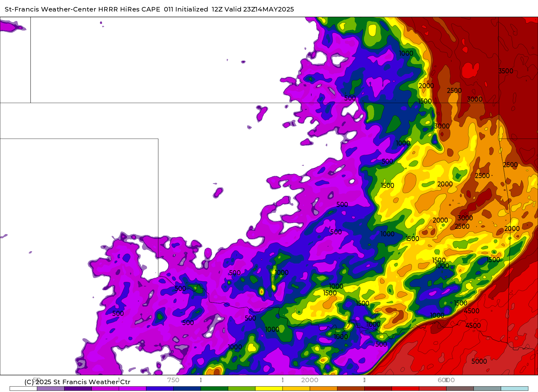Viewport: 538px width, 392px height.
Task: Pick the dark purple legend swatch
Action: [78, 389]
